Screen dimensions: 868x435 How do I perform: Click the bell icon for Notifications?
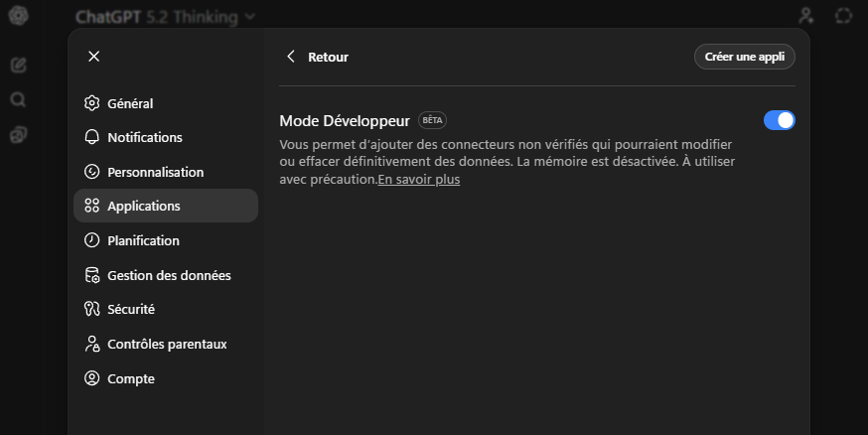tap(92, 137)
